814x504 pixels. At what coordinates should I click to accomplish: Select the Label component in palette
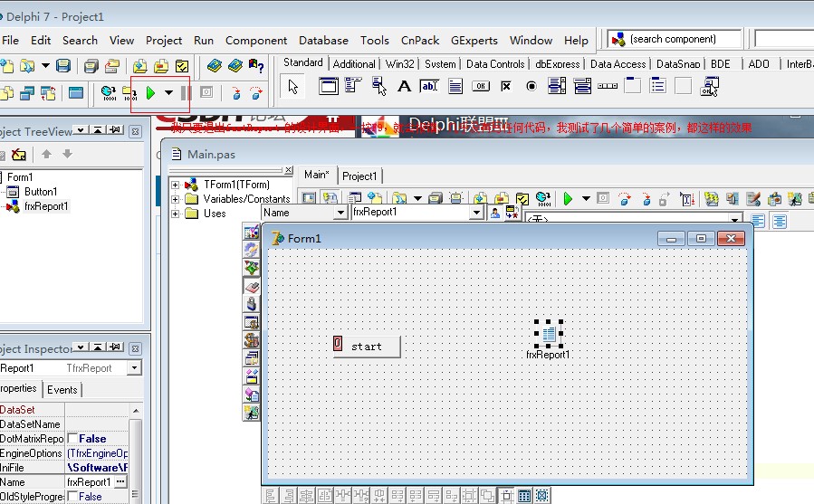404,86
